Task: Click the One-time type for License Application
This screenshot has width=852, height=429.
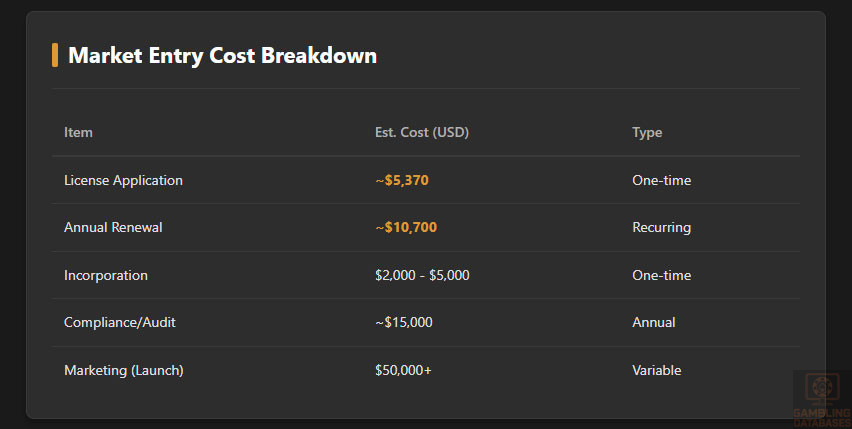Action: 661,181
